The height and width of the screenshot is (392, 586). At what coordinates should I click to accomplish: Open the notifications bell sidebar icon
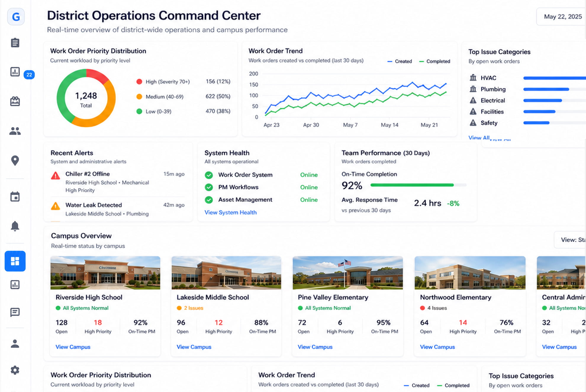tap(15, 226)
